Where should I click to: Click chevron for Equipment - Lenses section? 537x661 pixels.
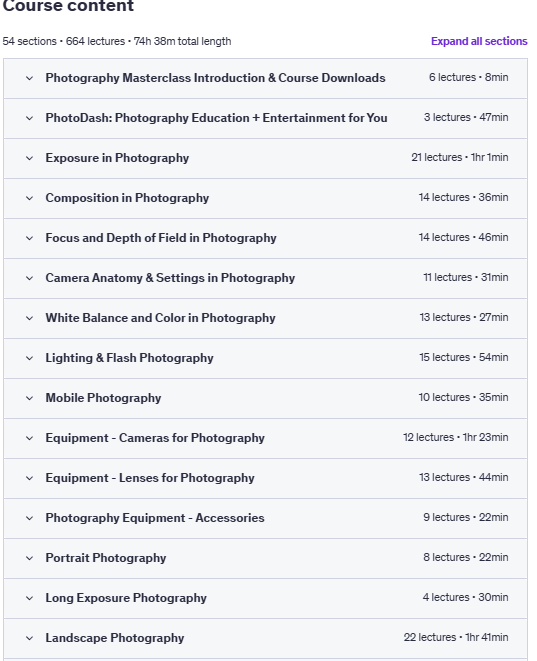tap(30, 478)
